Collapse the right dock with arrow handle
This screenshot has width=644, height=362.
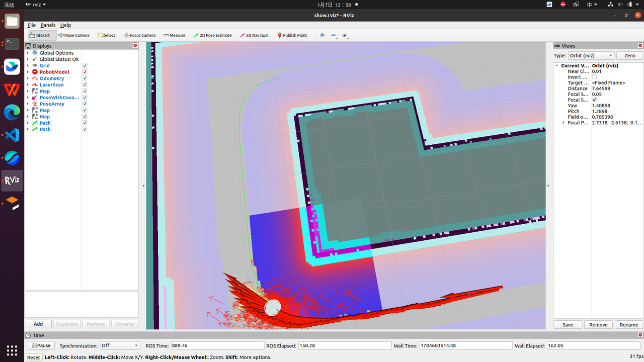pyautogui.click(x=548, y=186)
